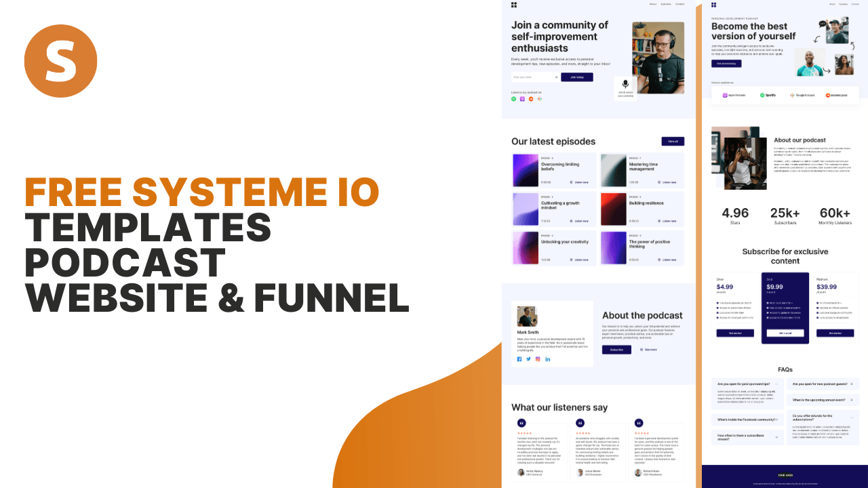Click the microphone icon on the unlock potential card

click(x=625, y=85)
